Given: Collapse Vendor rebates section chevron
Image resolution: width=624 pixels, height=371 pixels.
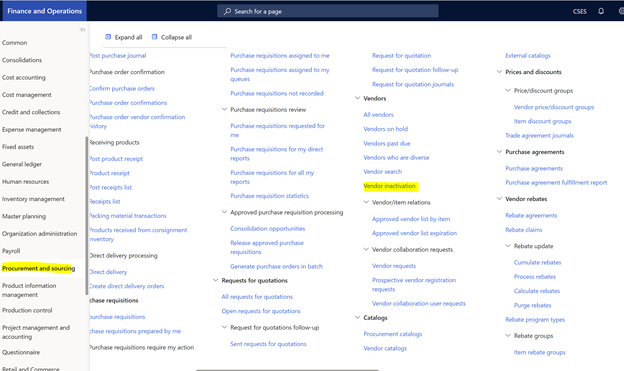Looking at the screenshot, I should click(499, 199).
